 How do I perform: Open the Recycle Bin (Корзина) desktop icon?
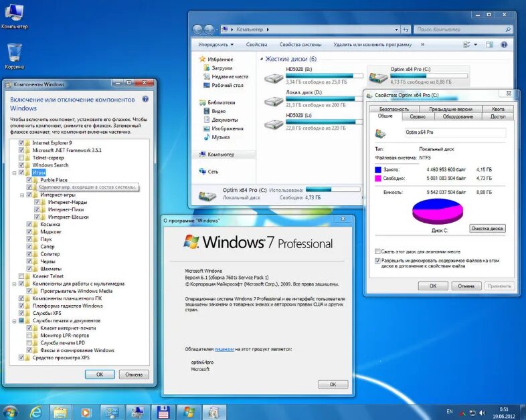pos(14,56)
